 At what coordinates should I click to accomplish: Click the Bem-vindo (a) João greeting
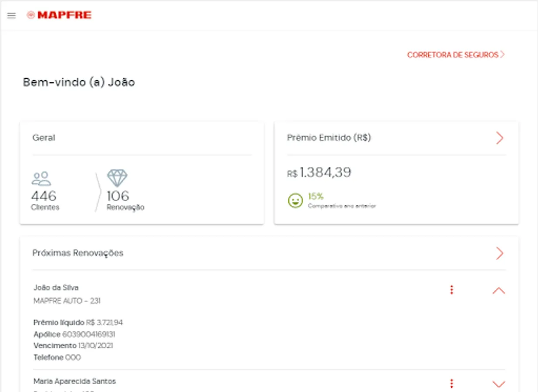pos(79,82)
